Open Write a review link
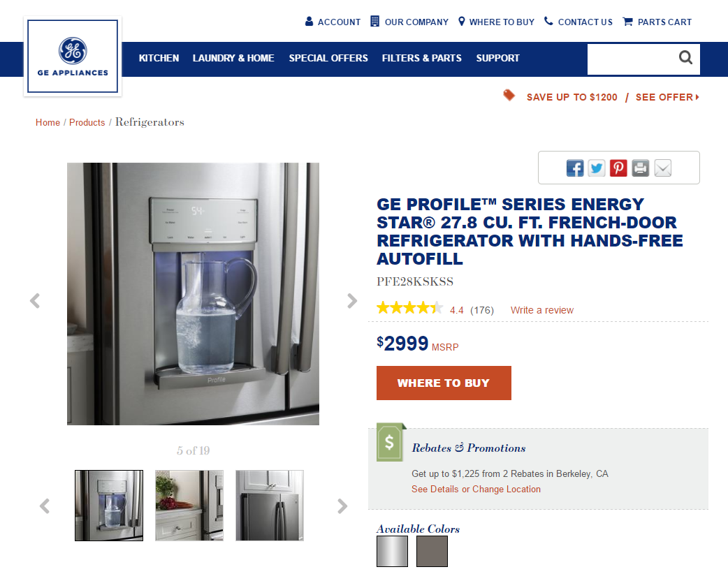Screen dimensions: 728x581 click(542, 310)
